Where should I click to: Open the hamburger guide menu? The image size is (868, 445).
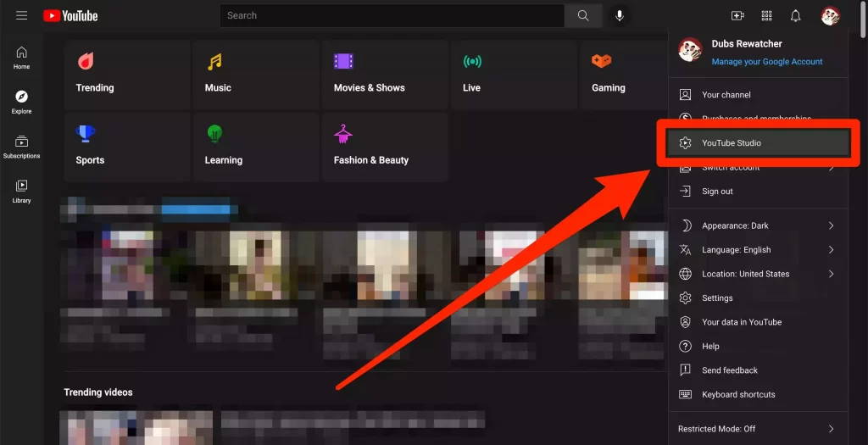click(21, 15)
